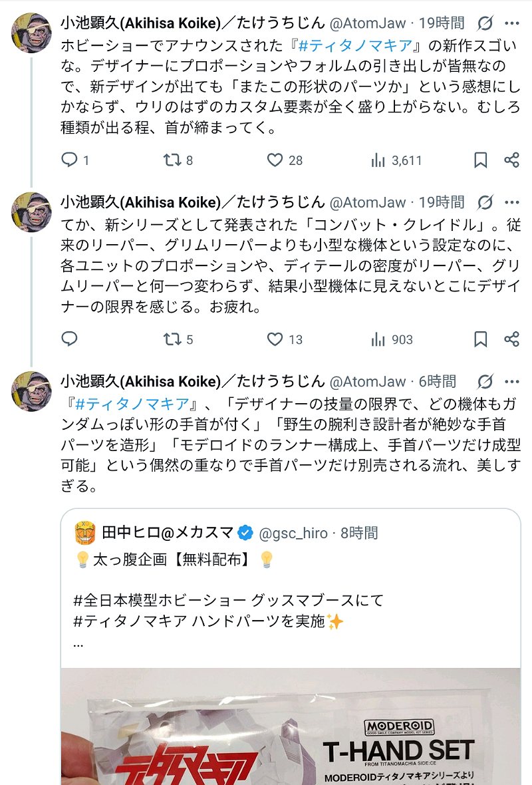View analytics showing 903 views

pyautogui.click(x=378, y=339)
